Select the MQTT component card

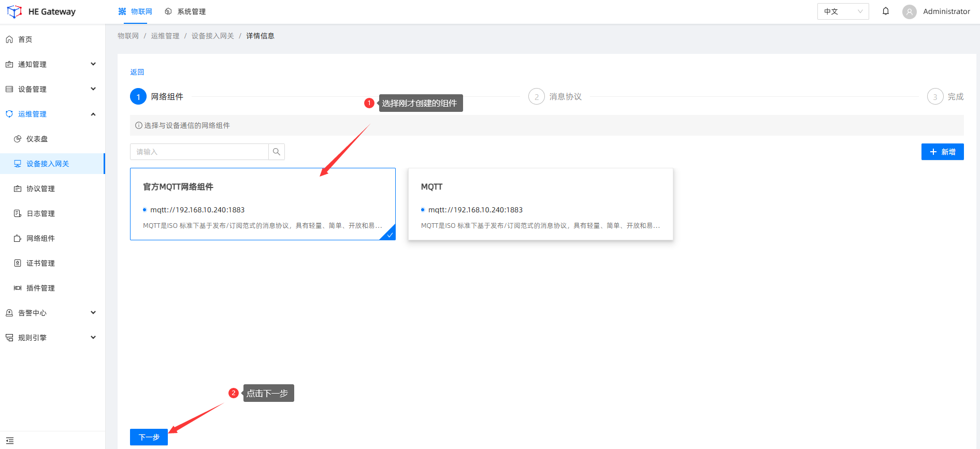click(x=541, y=204)
